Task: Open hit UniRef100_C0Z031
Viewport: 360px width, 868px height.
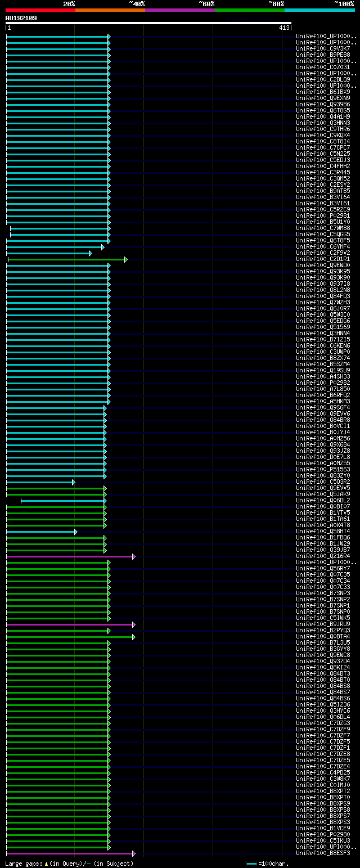Action: [x=323, y=68]
